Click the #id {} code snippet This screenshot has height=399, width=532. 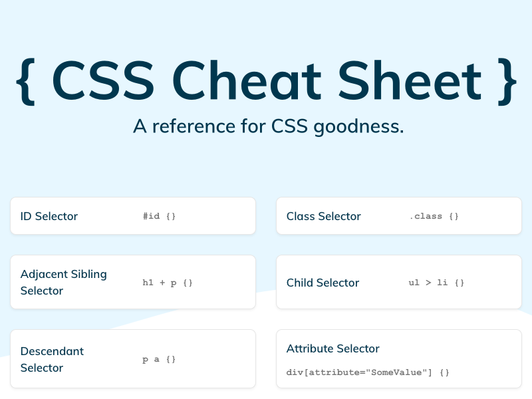coord(159,216)
